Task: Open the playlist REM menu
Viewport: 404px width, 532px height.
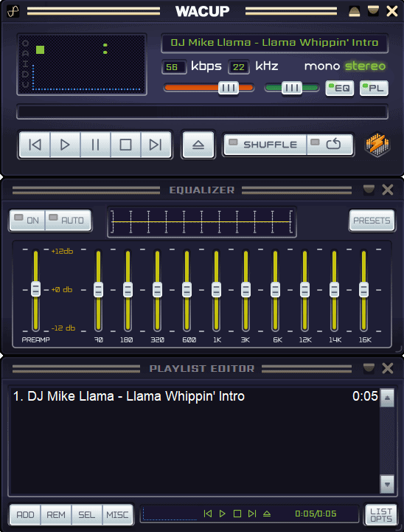Action: coord(56,515)
